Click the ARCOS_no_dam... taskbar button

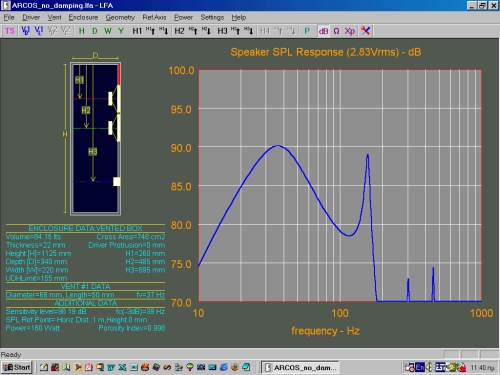pos(300,367)
